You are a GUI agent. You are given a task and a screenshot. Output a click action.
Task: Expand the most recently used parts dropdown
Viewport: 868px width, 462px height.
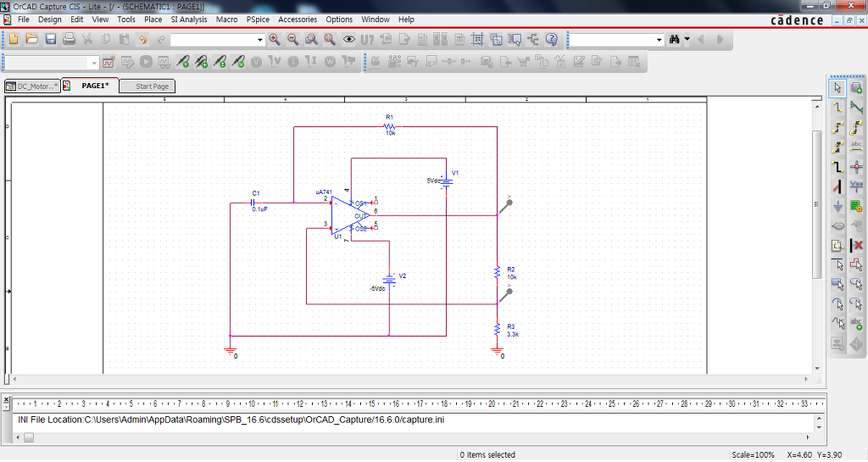260,40
